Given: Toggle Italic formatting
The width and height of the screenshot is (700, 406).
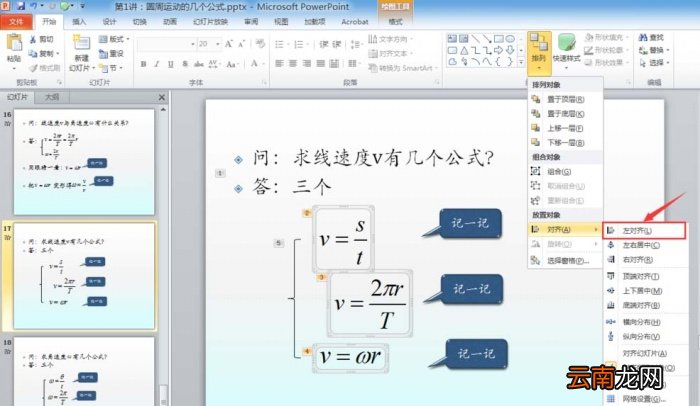Looking at the screenshot, I should point(157,64).
